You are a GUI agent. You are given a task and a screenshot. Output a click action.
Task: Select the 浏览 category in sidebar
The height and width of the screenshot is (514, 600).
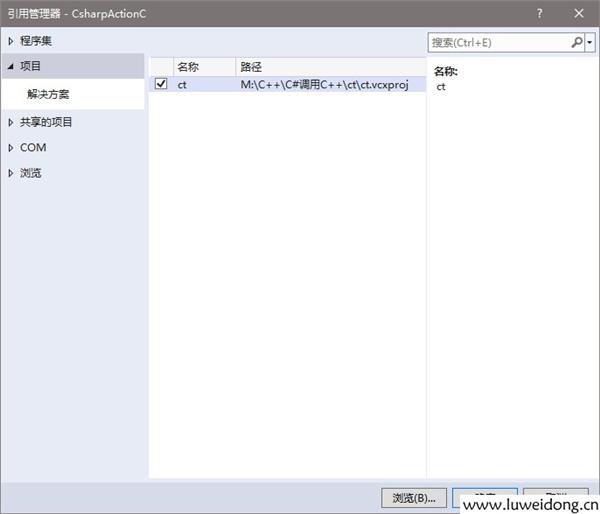pyautogui.click(x=31, y=173)
